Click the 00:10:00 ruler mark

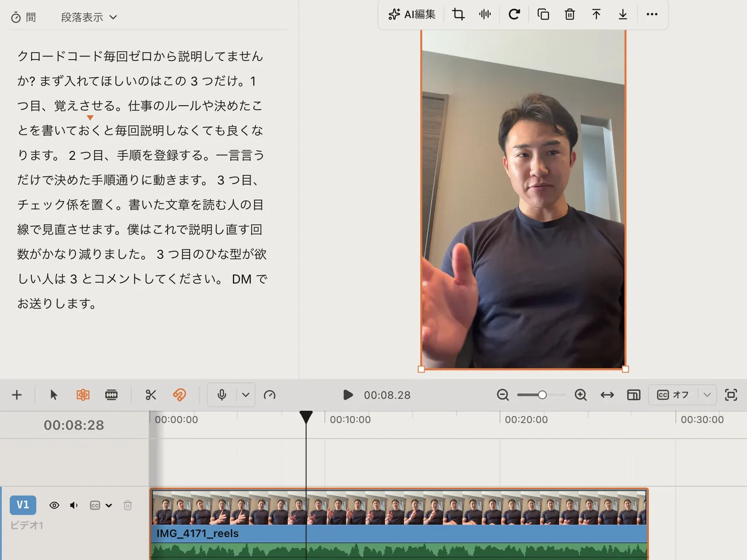(350, 420)
